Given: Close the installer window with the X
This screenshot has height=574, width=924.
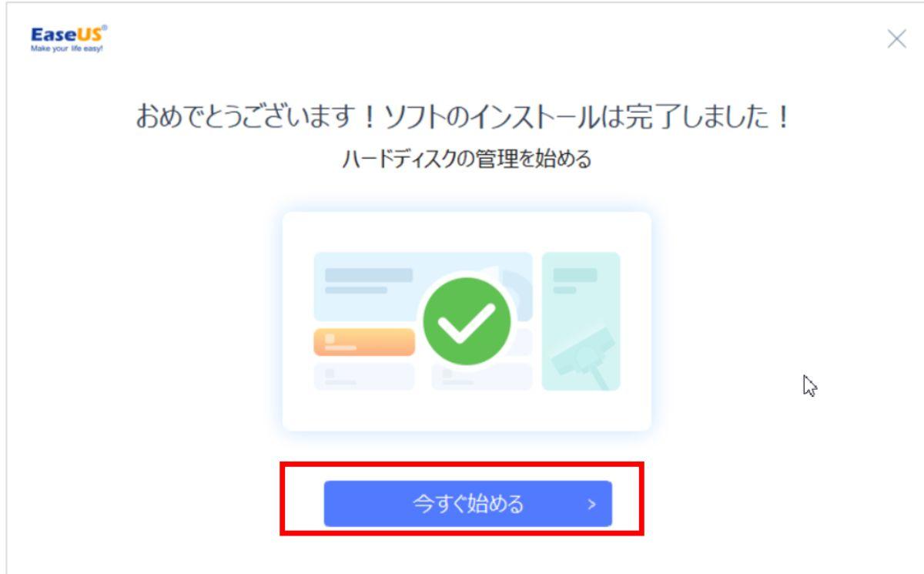Looking at the screenshot, I should point(896,39).
